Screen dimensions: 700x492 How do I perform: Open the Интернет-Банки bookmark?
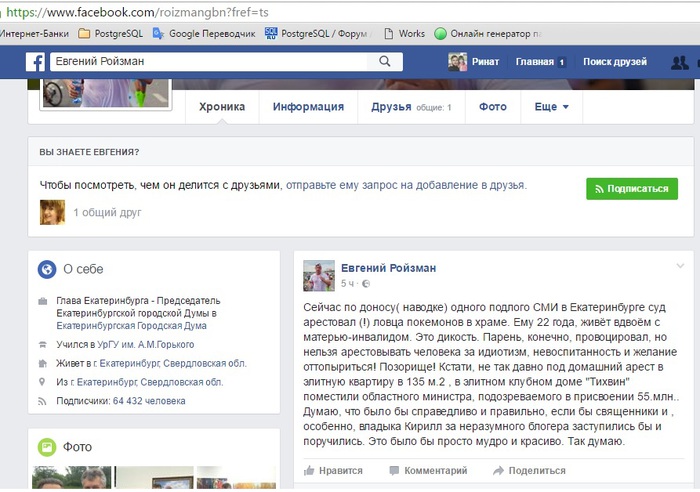point(34,33)
